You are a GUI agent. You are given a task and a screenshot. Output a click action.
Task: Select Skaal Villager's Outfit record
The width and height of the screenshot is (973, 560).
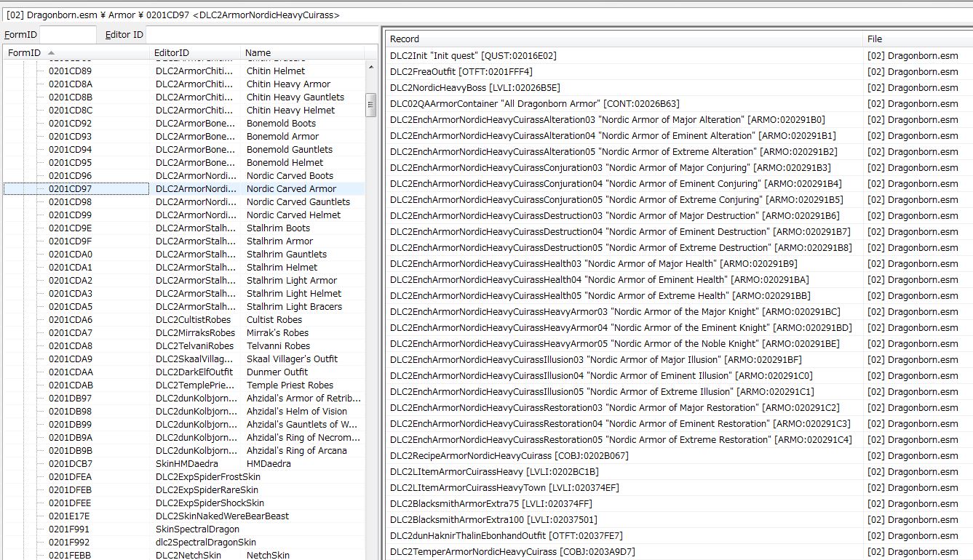coord(184,359)
